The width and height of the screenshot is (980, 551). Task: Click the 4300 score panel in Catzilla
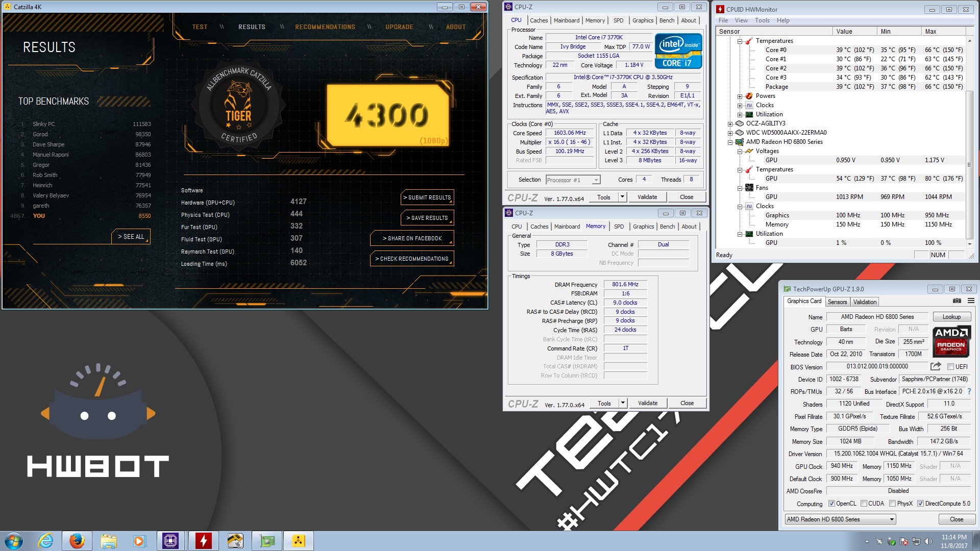coord(387,115)
